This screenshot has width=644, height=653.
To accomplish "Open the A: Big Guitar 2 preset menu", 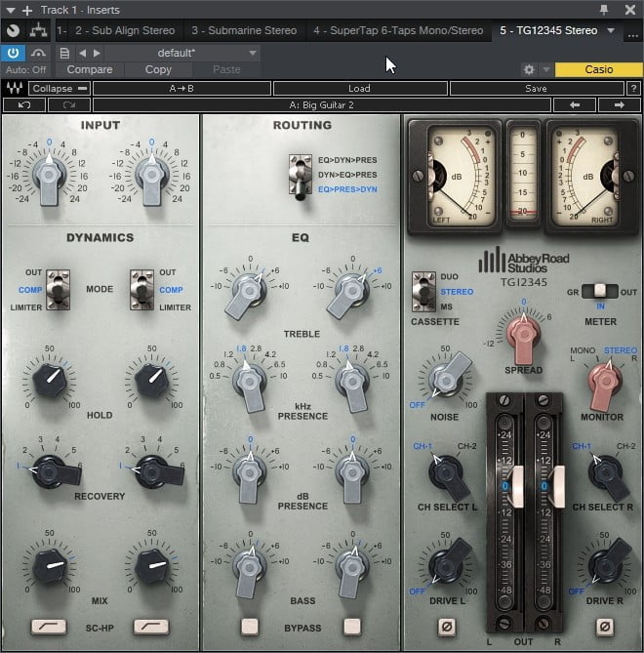I will click(321, 105).
